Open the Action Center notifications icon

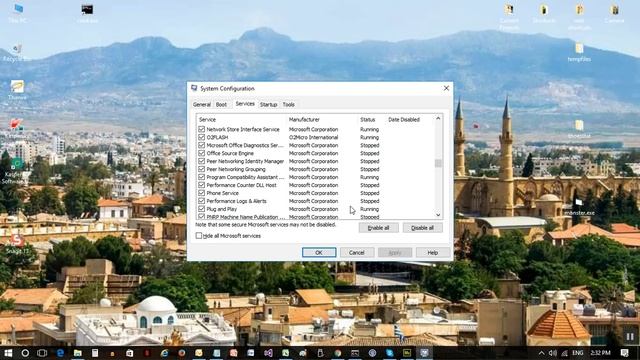point(624,353)
